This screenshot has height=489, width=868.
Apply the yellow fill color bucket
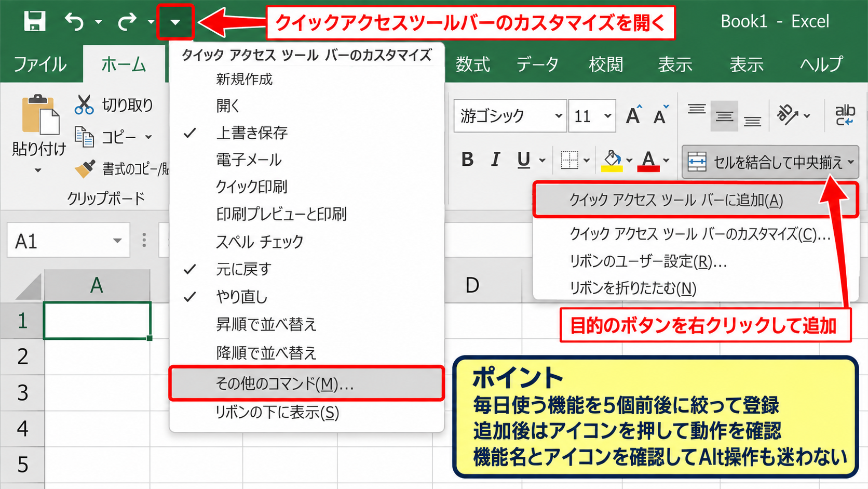pyautogui.click(x=612, y=160)
